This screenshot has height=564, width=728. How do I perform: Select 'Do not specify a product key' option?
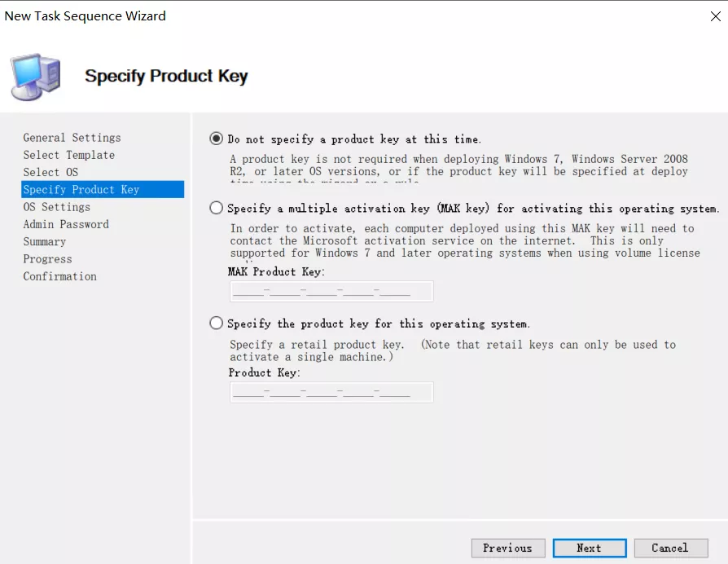pyautogui.click(x=216, y=139)
